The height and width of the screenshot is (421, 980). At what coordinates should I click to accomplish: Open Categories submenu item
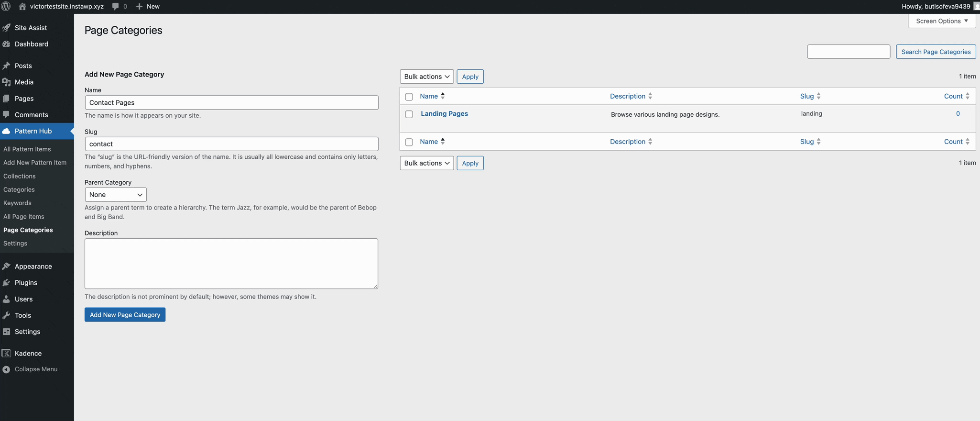[x=19, y=189]
